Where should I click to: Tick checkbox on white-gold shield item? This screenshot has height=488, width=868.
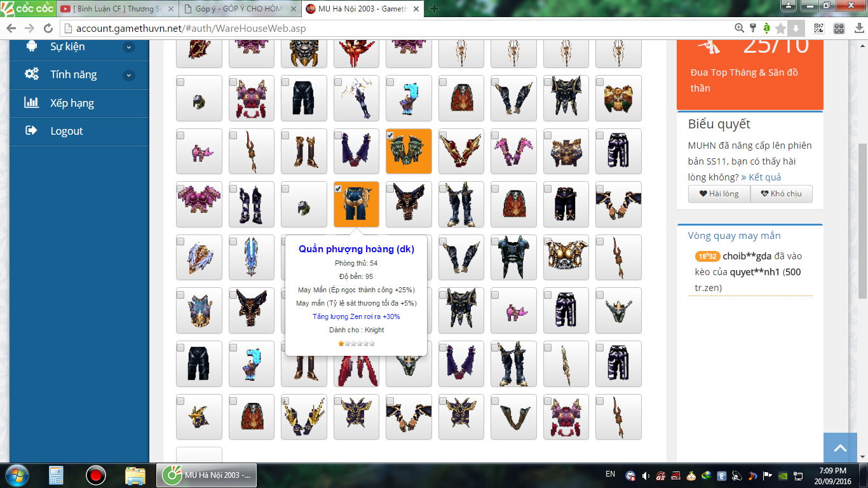coord(180,241)
